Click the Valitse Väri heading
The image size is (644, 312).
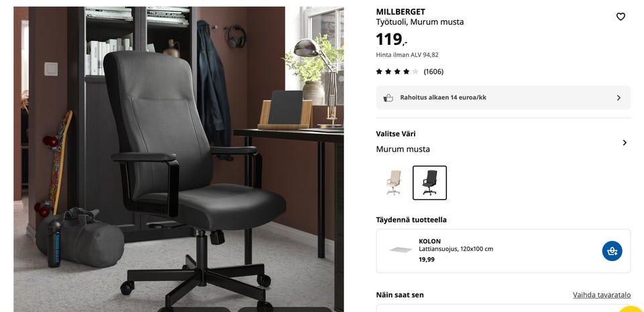coord(396,134)
